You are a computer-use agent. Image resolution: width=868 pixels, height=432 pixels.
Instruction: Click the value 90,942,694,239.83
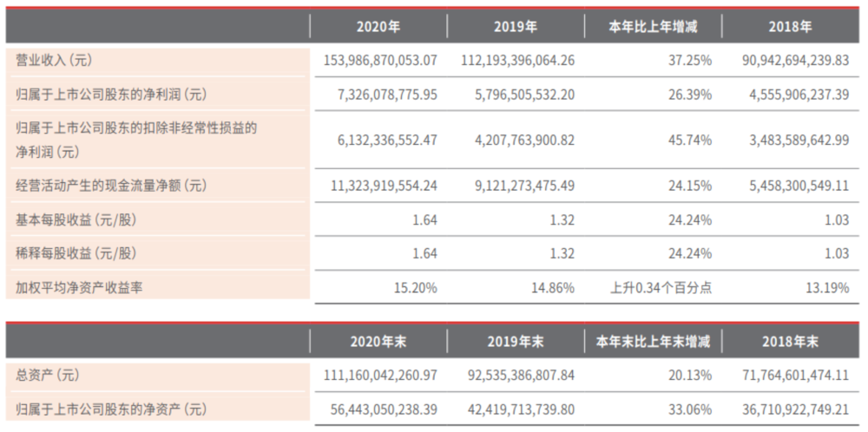tap(796, 61)
